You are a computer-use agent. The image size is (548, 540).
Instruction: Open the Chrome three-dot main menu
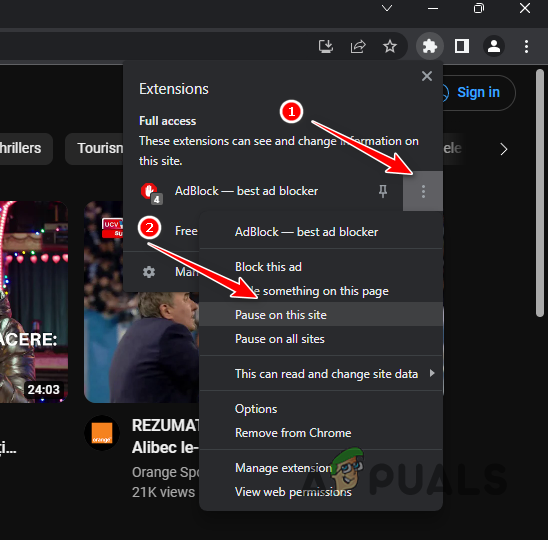click(526, 46)
